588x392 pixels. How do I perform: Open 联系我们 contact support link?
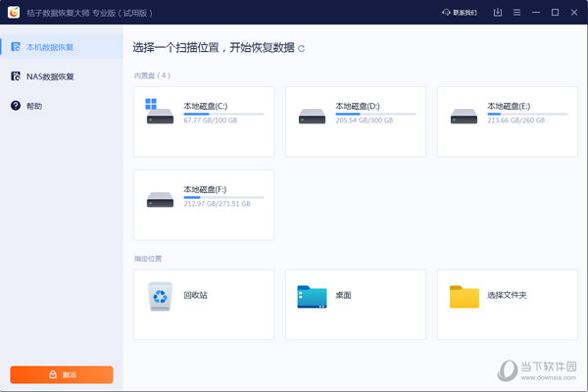(x=459, y=13)
